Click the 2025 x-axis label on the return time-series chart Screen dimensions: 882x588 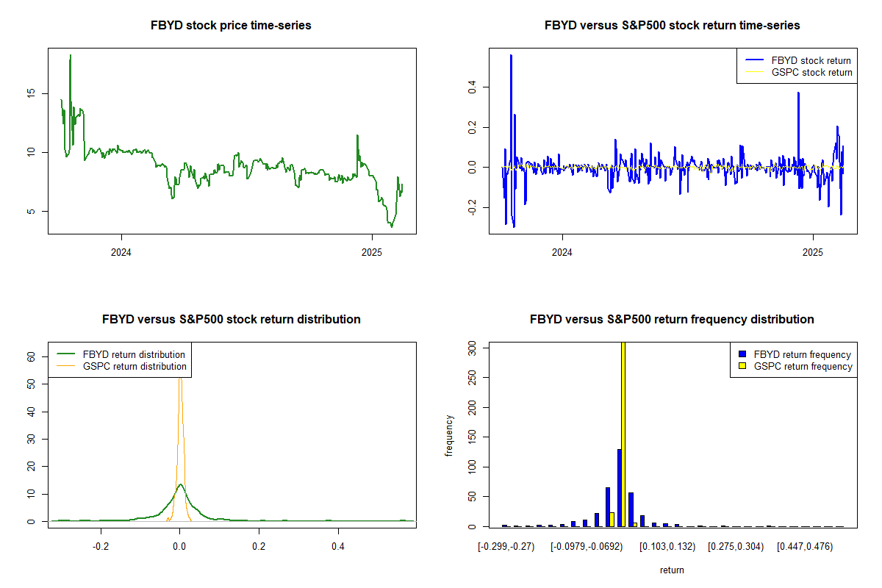click(x=813, y=252)
